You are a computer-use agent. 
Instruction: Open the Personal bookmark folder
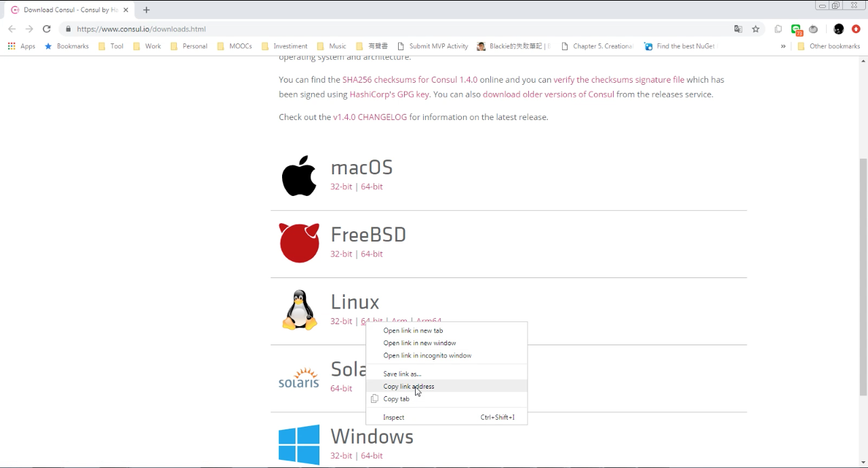189,46
